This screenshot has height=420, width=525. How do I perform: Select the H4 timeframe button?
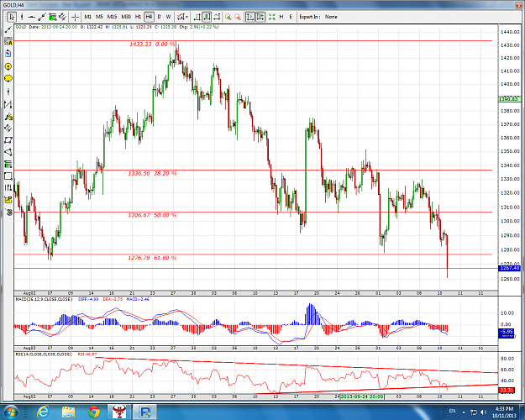coord(149,17)
